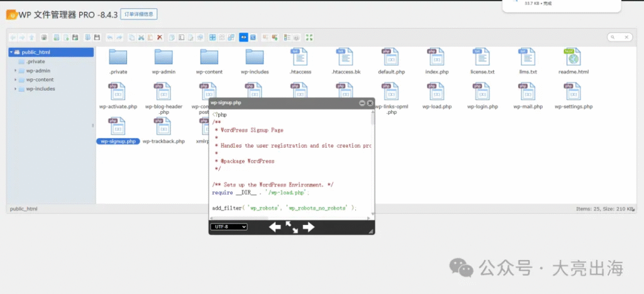This screenshot has width=644, height=294.
Task: Click the red X Delete icon
Action: (x=160, y=37)
